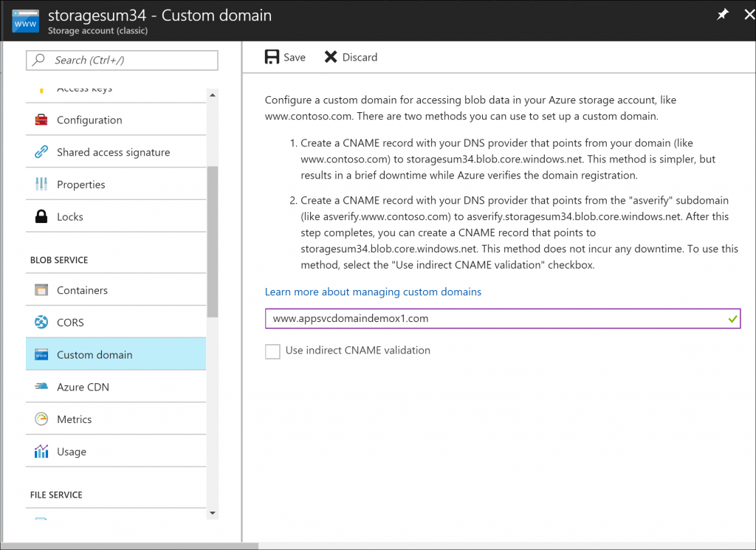The width and height of the screenshot is (756, 550).
Task: Pin the blade using pin icon
Action: pyautogui.click(x=723, y=15)
